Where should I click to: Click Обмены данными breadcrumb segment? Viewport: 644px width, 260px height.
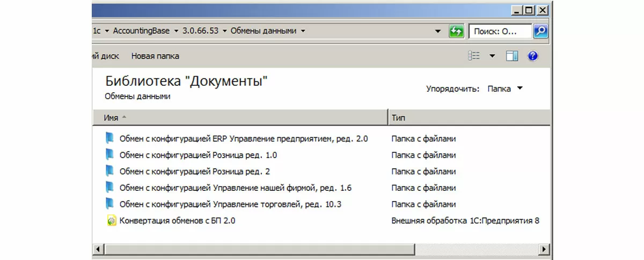point(264,31)
